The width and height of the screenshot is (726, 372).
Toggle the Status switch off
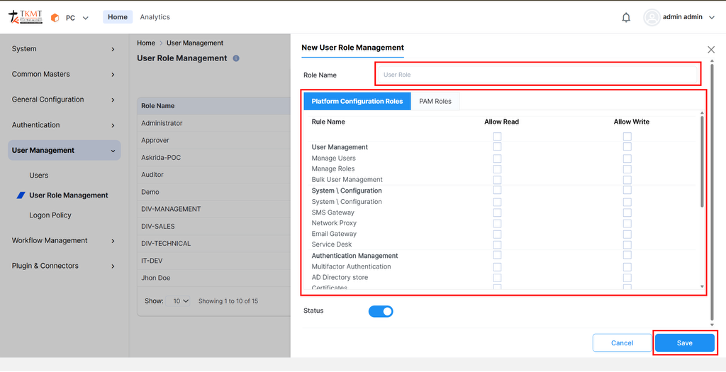coord(381,311)
